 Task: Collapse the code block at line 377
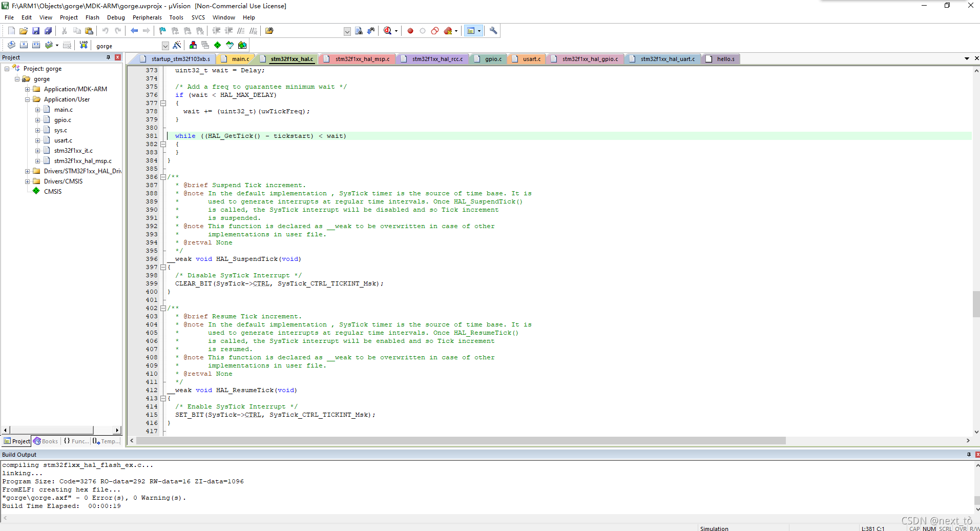(163, 103)
